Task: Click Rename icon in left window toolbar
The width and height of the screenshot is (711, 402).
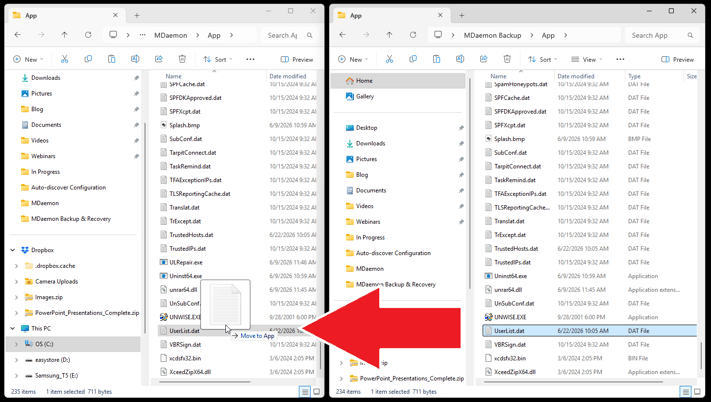Action: (x=135, y=59)
